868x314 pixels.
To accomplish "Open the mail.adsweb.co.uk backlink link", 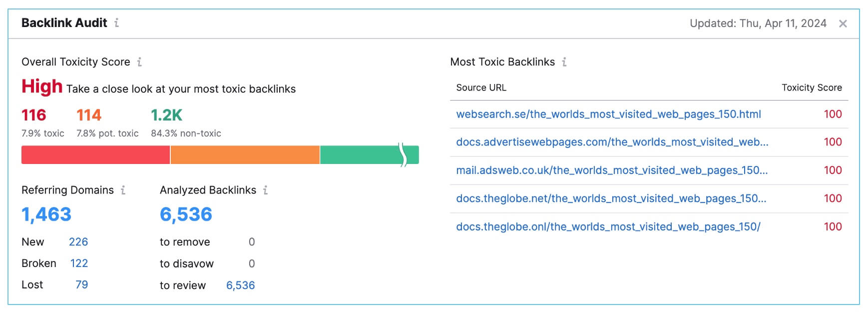I will 612,170.
